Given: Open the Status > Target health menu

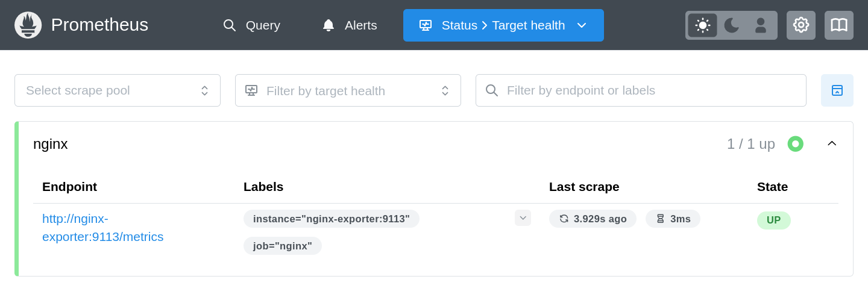Looking at the screenshot, I should (503, 25).
